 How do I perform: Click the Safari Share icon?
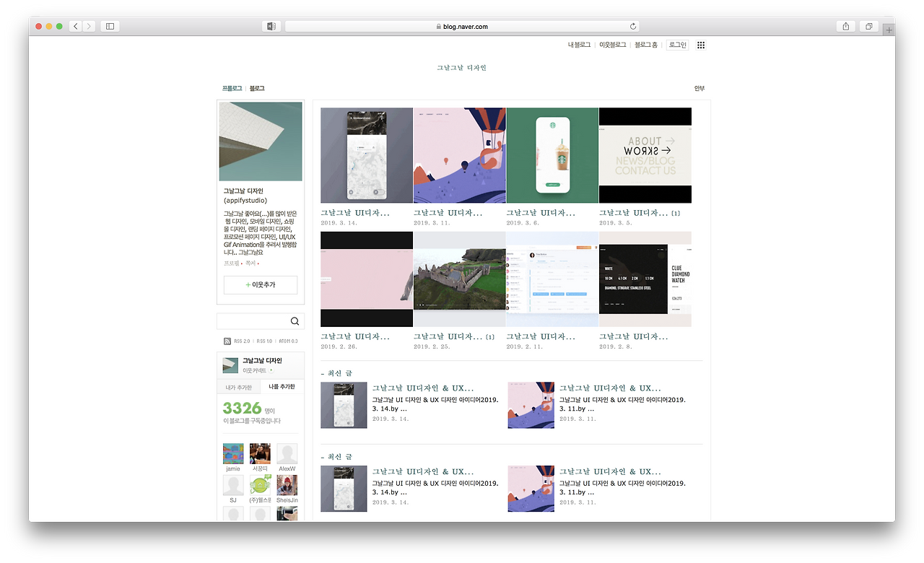(845, 26)
